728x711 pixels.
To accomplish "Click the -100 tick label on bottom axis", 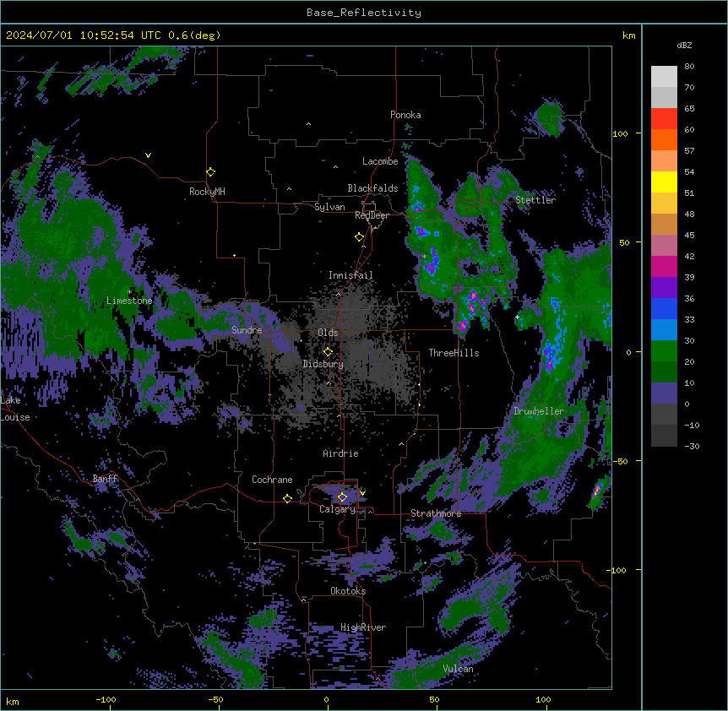I will click(x=106, y=699).
